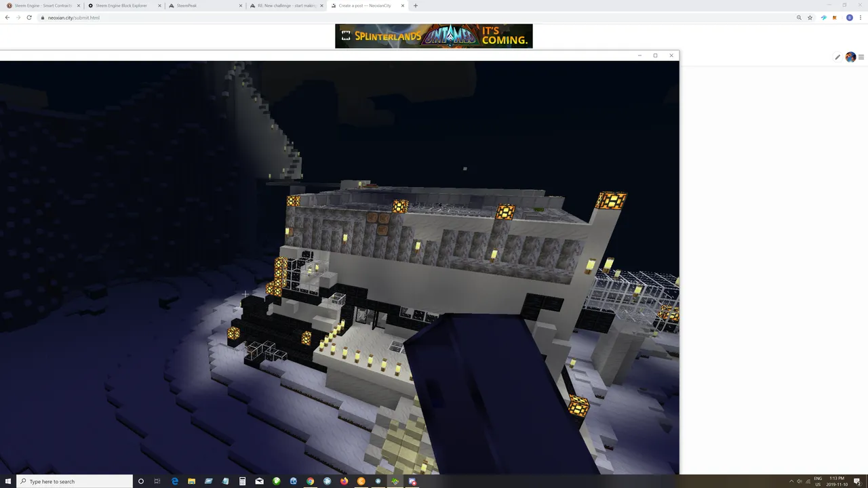Image resolution: width=868 pixels, height=488 pixels.
Task: Open the NeoxianCity user avatar menu
Action: click(x=850, y=57)
